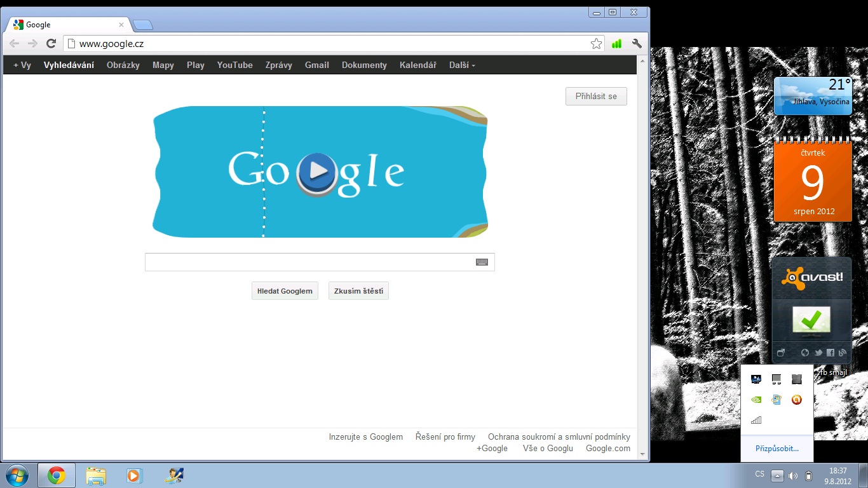
Task: Click the Zkusím štěstí button
Action: tap(358, 291)
